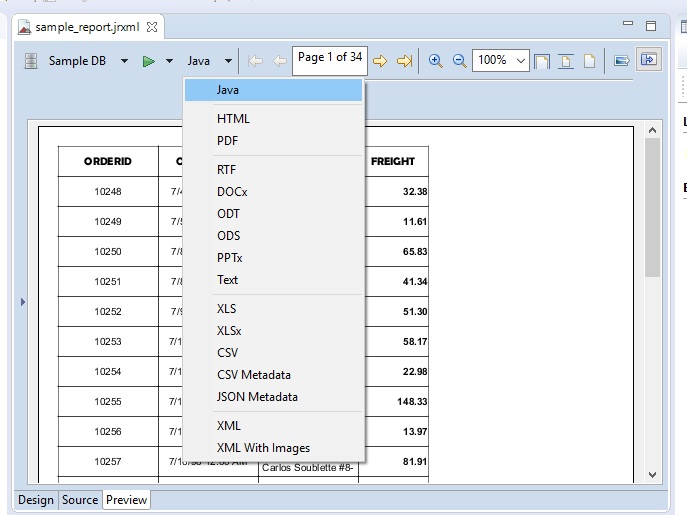Go to the first page arrow
This screenshot has width=687, height=515.
point(255,61)
